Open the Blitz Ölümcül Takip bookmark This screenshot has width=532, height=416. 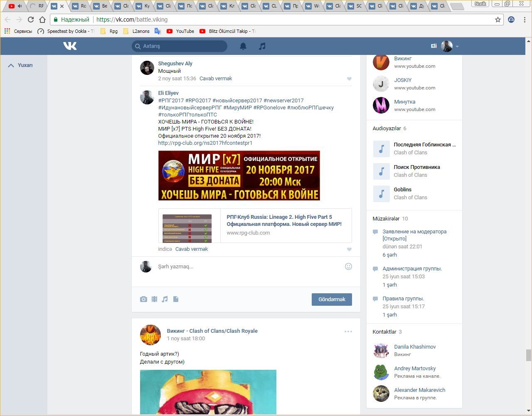(227, 31)
